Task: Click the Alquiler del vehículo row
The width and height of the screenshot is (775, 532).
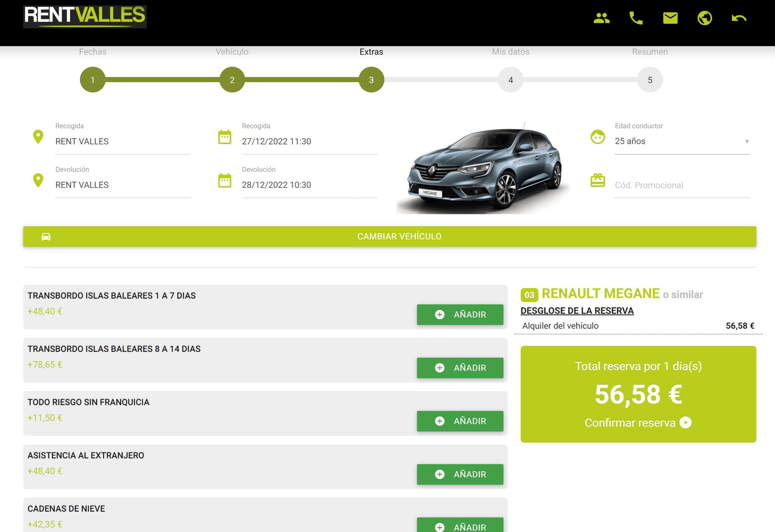Action: (x=638, y=326)
